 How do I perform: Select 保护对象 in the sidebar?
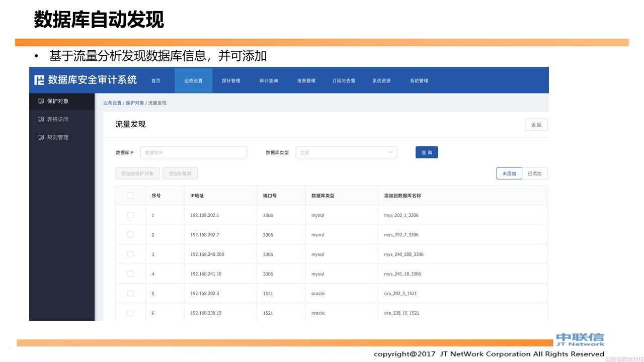point(62,101)
